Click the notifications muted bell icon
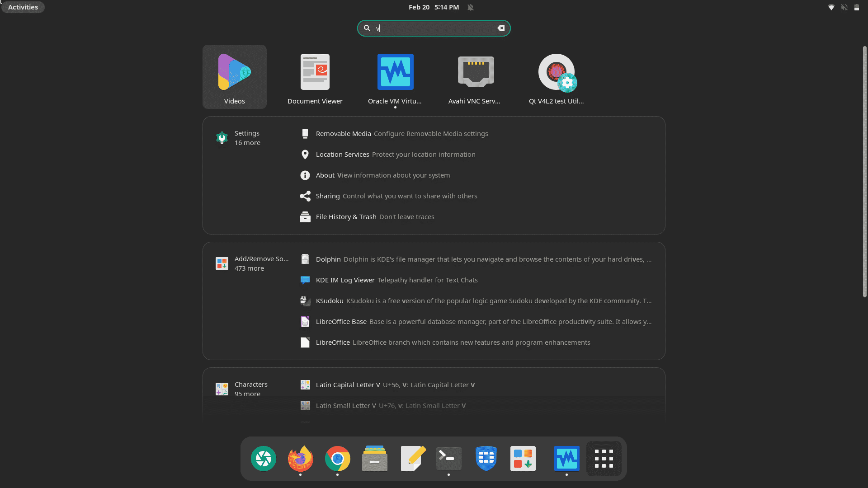The width and height of the screenshot is (868, 488). pos(471,7)
